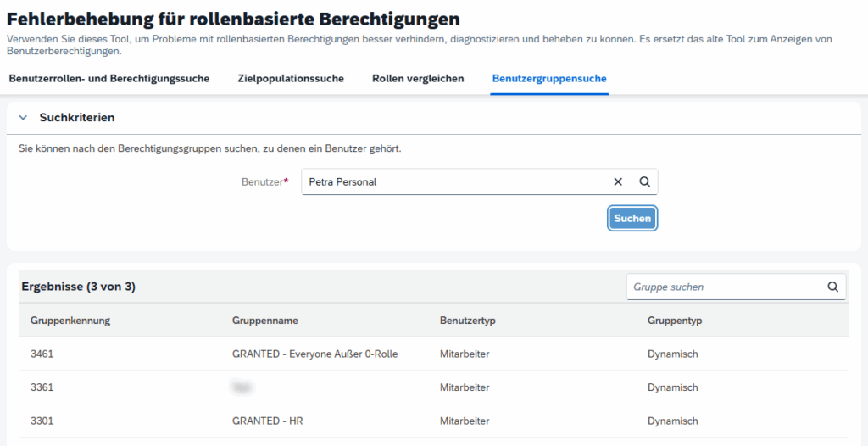The image size is (868, 446).
Task: Select the row with group ID 3461
Action: pos(42,354)
